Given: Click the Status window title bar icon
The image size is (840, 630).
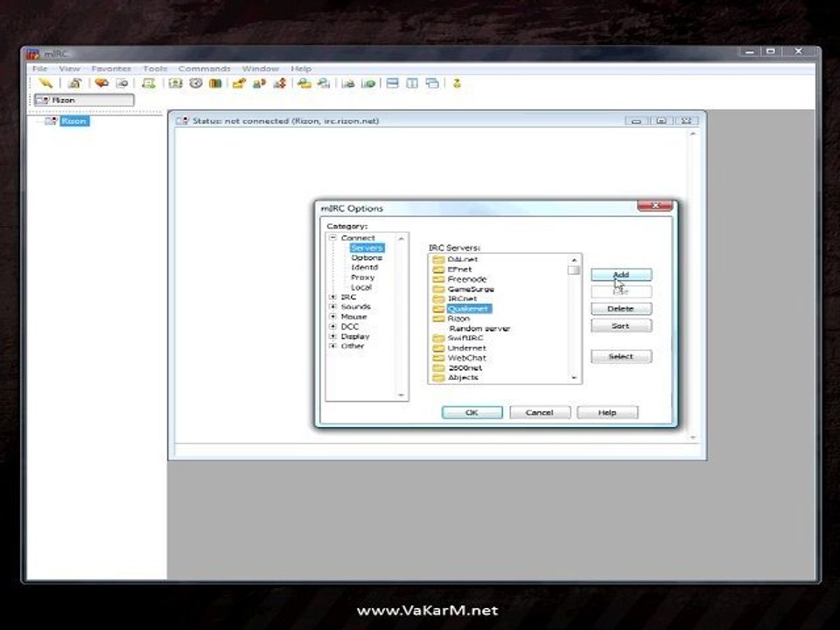Looking at the screenshot, I should (x=183, y=121).
